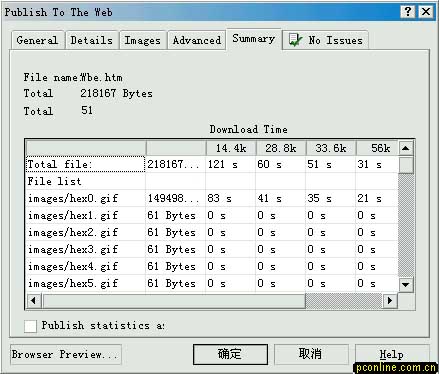
Task: Go to the Images tab
Action: [143, 40]
